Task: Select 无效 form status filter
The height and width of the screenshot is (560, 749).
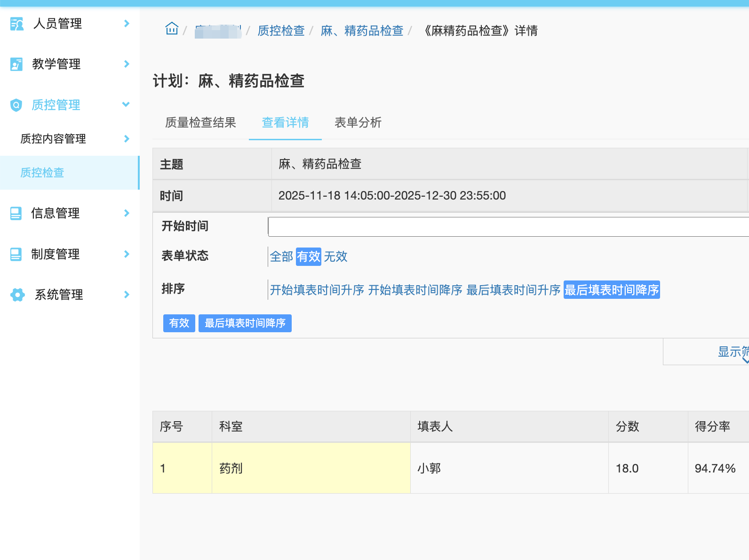Action: click(x=335, y=256)
